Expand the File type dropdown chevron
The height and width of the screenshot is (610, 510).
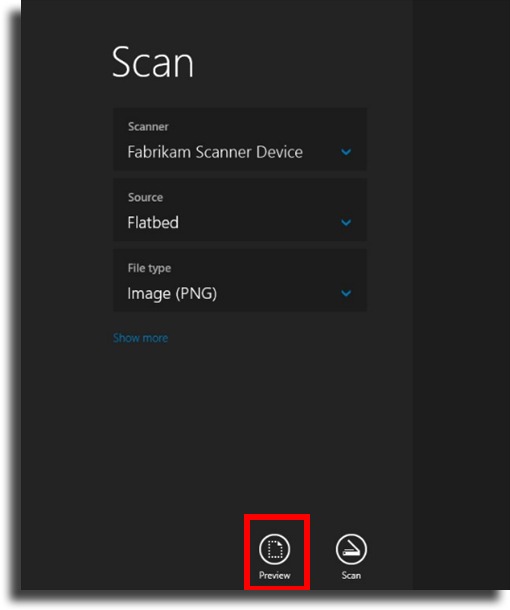click(x=346, y=293)
